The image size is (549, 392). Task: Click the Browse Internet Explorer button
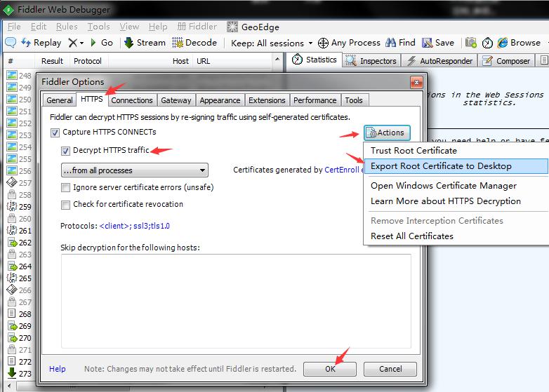coord(519,43)
